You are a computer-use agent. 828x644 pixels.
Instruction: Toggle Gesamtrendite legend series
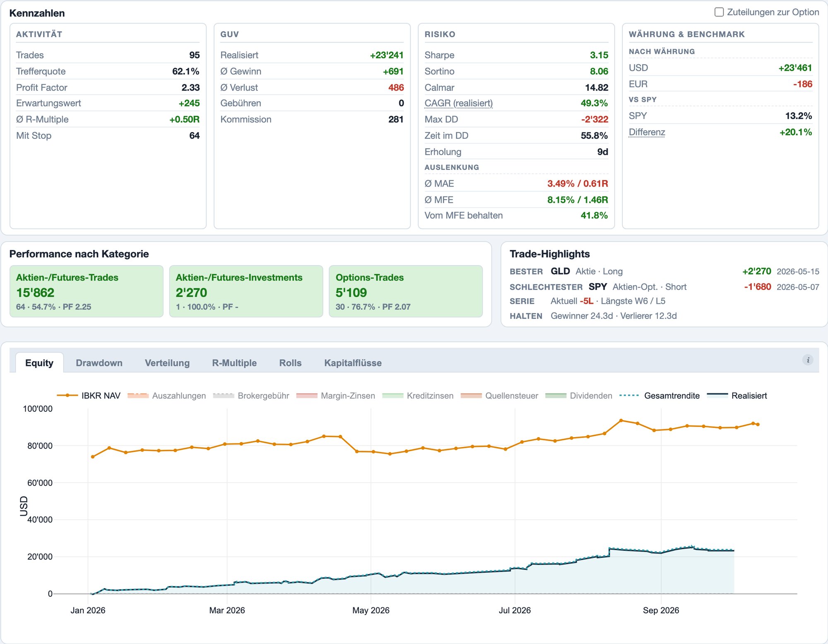click(x=660, y=396)
